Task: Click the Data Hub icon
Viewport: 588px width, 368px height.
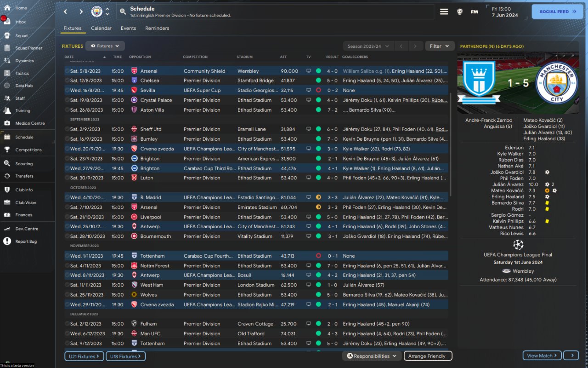Action: (x=7, y=86)
